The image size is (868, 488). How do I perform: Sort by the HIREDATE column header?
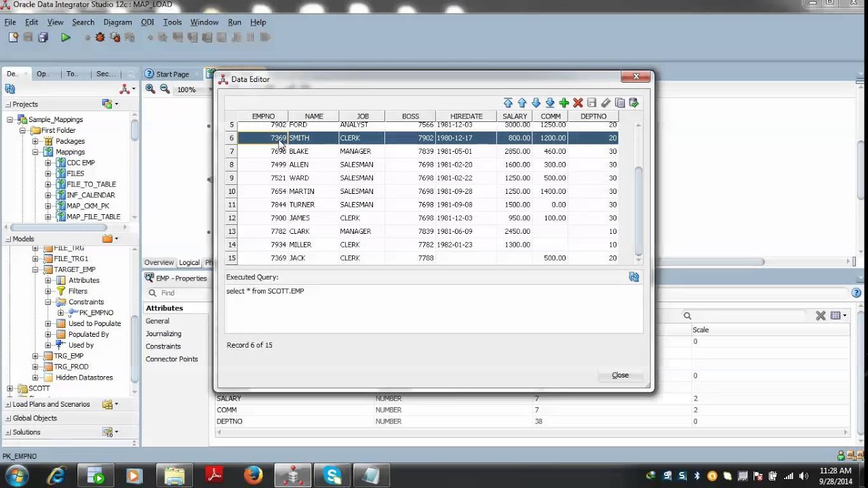(466, 117)
